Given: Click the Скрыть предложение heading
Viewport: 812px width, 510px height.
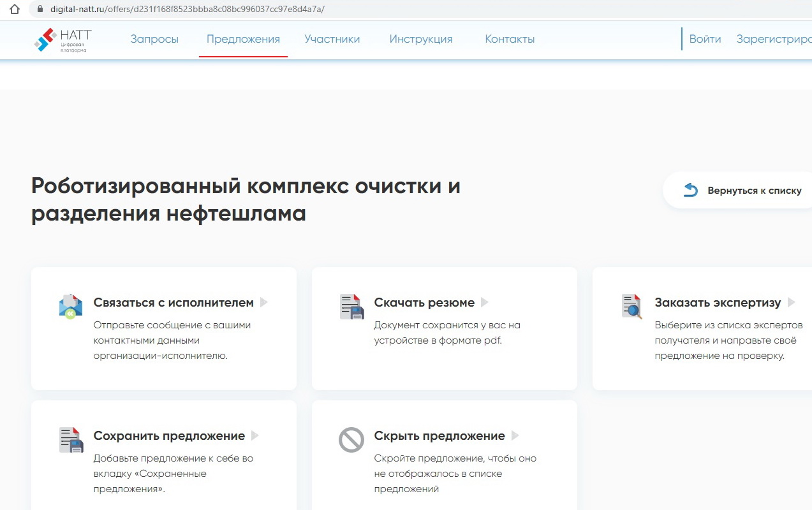Looking at the screenshot, I should tap(439, 436).
